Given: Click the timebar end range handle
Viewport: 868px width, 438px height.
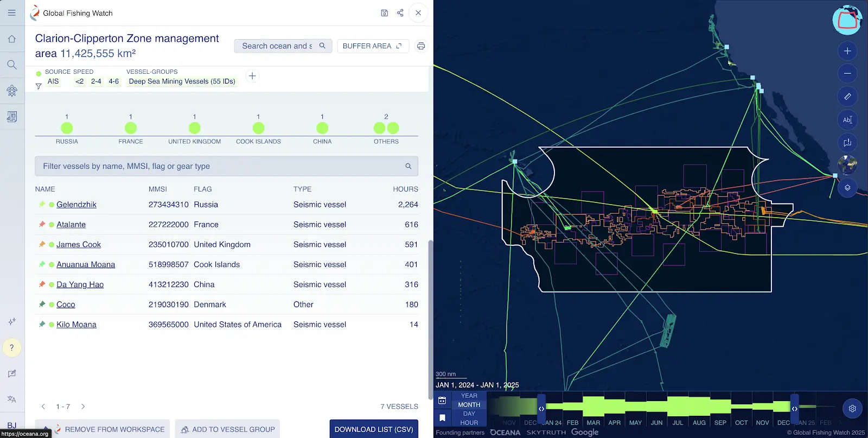Looking at the screenshot, I should [x=794, y=409].
